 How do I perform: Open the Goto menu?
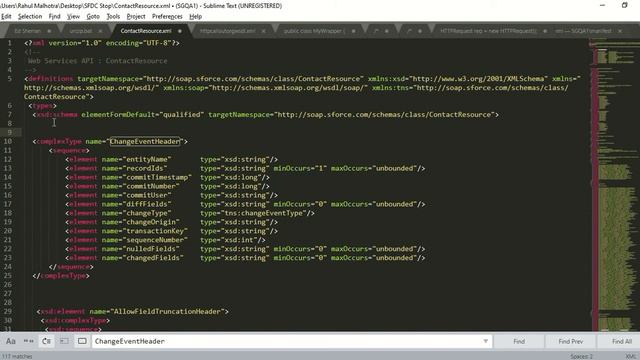pyautogui.click(x=93, y=16)
